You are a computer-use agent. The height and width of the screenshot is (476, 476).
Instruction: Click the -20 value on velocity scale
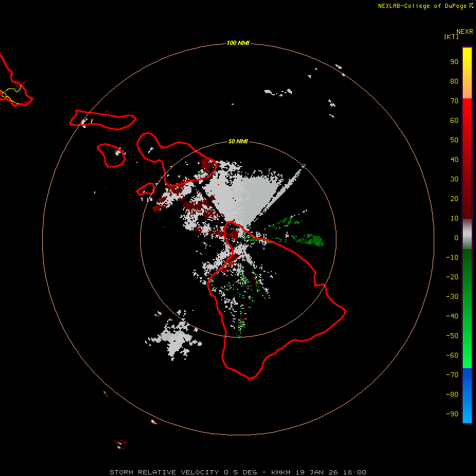[452, 277]
